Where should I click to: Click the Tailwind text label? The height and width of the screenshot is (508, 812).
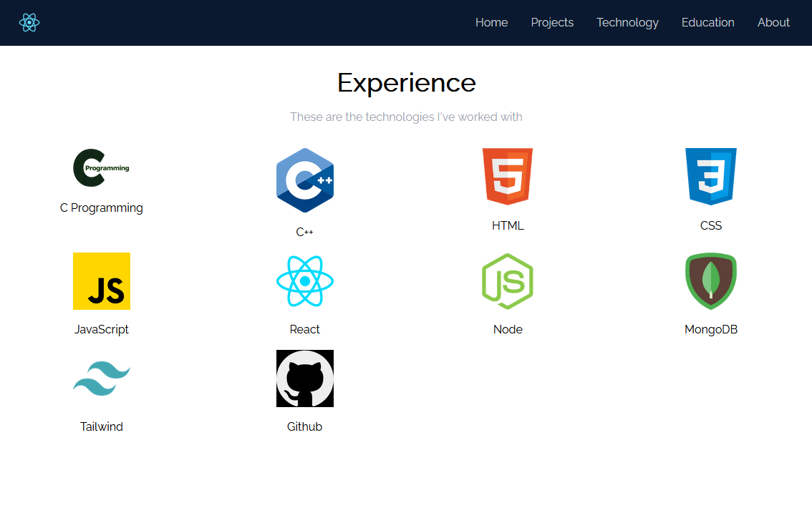[102, 426]
